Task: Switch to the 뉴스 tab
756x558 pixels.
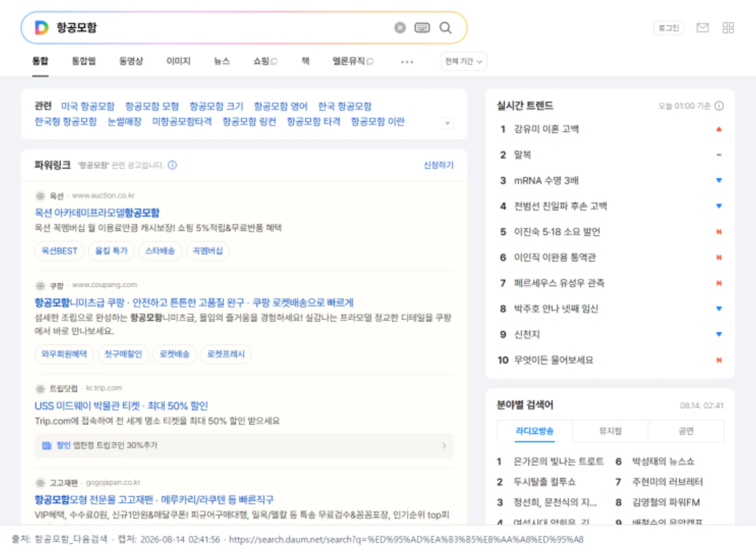Action: point(222,61)
